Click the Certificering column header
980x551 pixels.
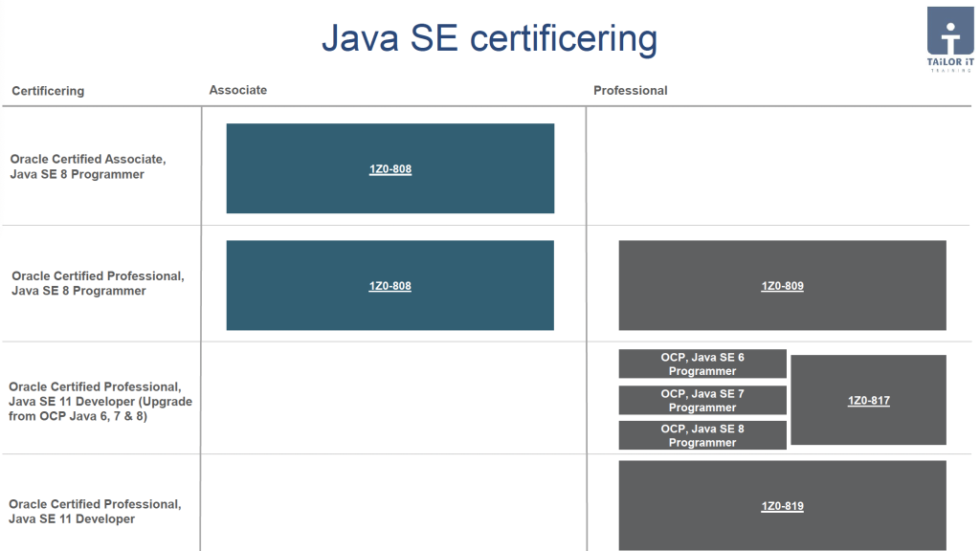[x=48, y=91]
